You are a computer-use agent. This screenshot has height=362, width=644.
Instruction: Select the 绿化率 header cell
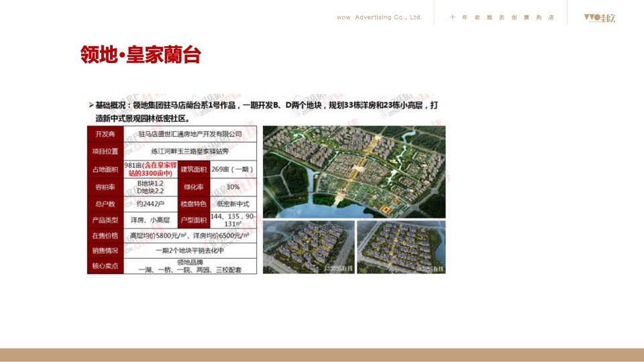tap(193, 187)
